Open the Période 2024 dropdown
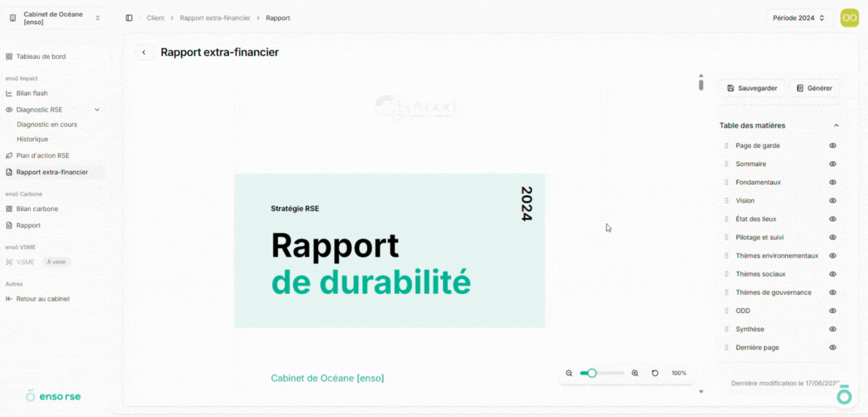The image size is (868, 417). tap(799, 18)
